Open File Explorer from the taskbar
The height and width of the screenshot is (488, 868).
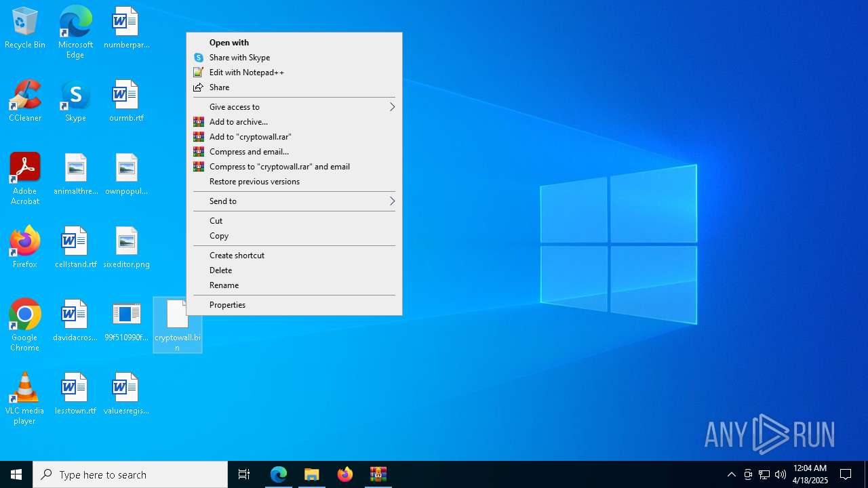click(312, 474)
